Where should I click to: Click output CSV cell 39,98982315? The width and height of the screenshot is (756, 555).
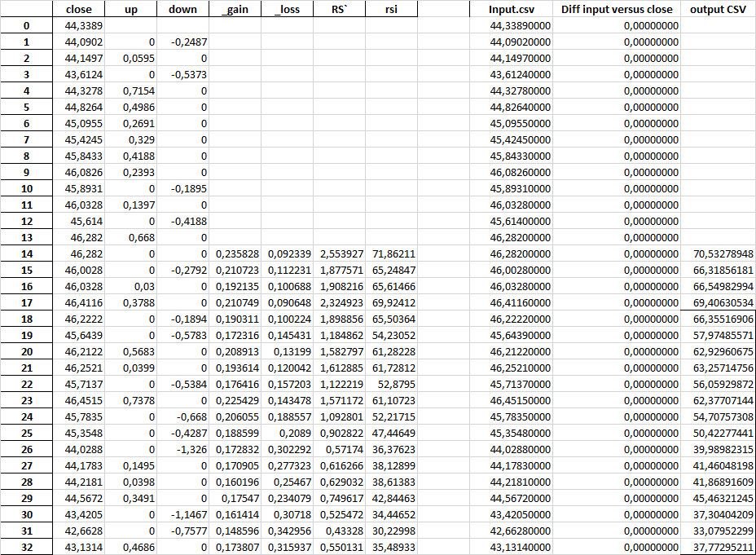coord(718,449)
